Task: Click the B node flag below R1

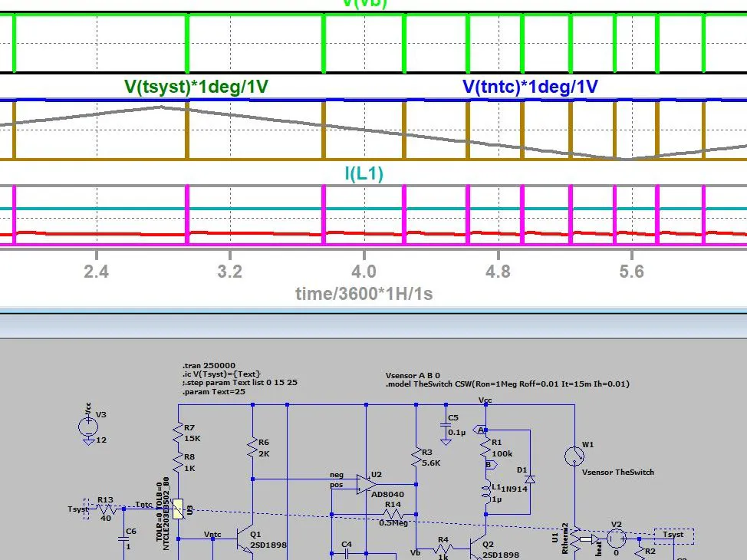Action: tap(490, 464)
